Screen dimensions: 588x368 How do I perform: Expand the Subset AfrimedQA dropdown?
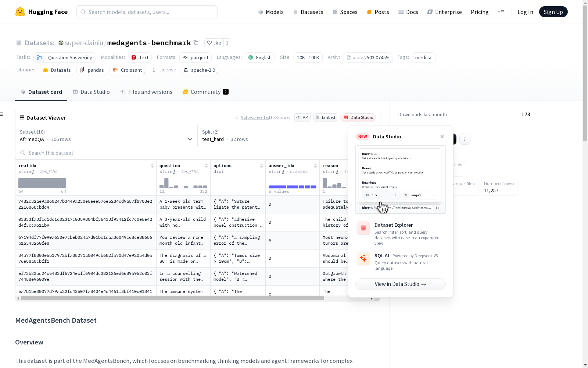tap(107, 135)
